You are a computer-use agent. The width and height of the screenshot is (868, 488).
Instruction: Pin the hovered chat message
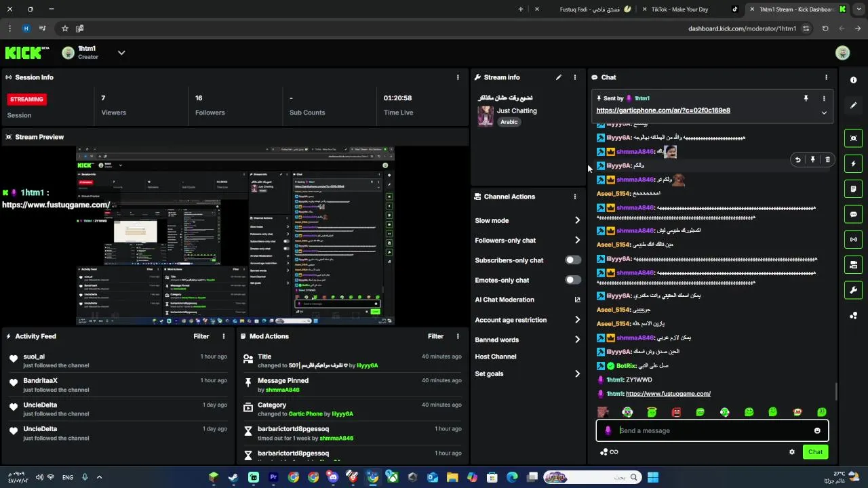coord(812,160)
